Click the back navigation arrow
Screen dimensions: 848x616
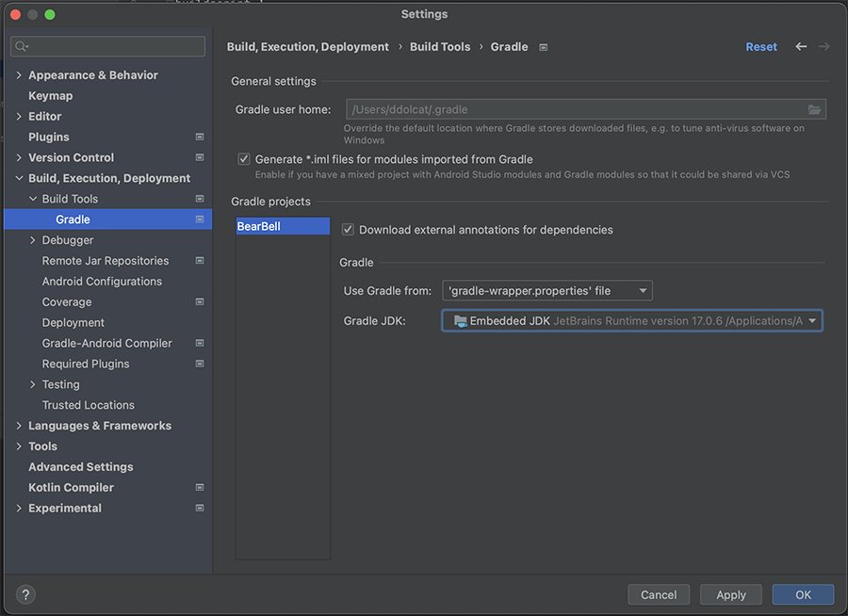point(801,47)
